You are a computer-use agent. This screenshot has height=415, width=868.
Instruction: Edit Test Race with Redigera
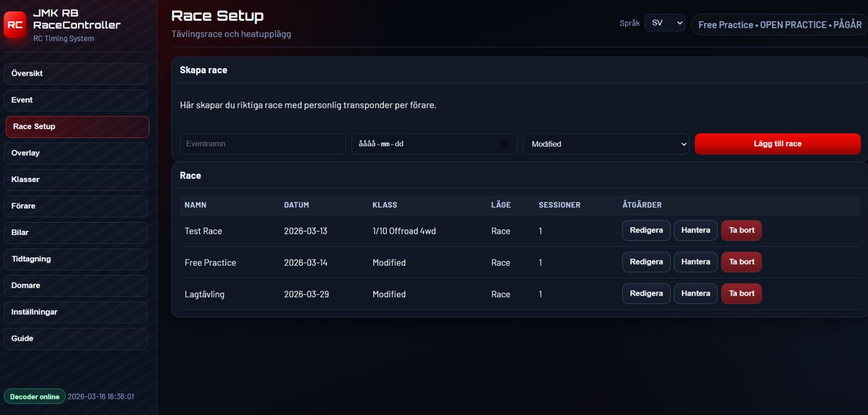(646, 230)
